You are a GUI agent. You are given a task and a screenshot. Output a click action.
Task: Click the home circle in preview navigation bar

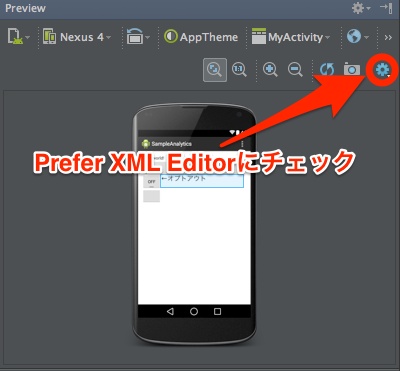pos(194,312)
